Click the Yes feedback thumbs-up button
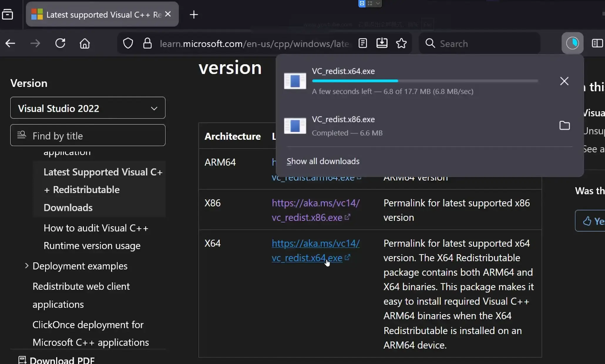 click(590, 221)
